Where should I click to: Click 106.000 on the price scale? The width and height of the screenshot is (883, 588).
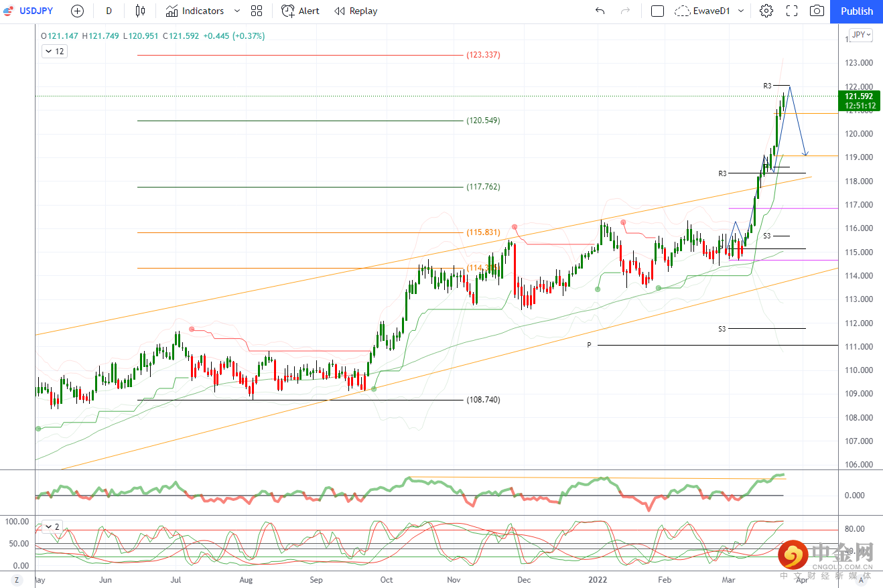[x=859, y=465]
